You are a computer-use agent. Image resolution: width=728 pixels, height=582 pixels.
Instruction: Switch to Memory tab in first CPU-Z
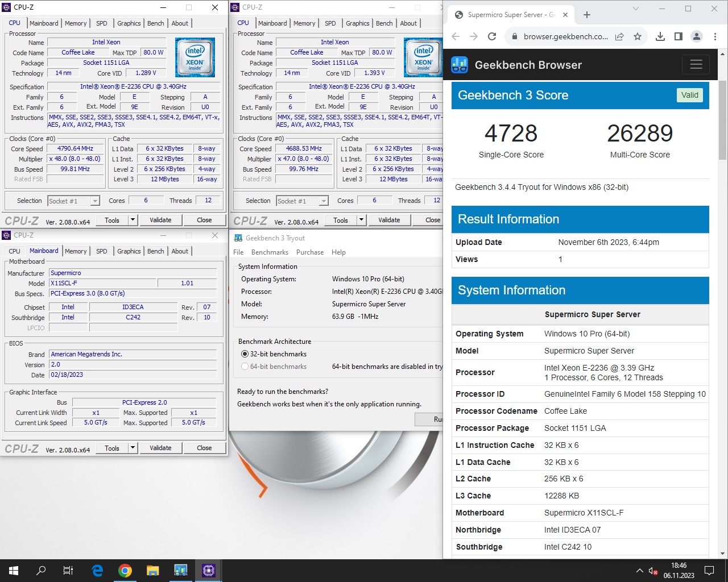(x=76, y=23)
